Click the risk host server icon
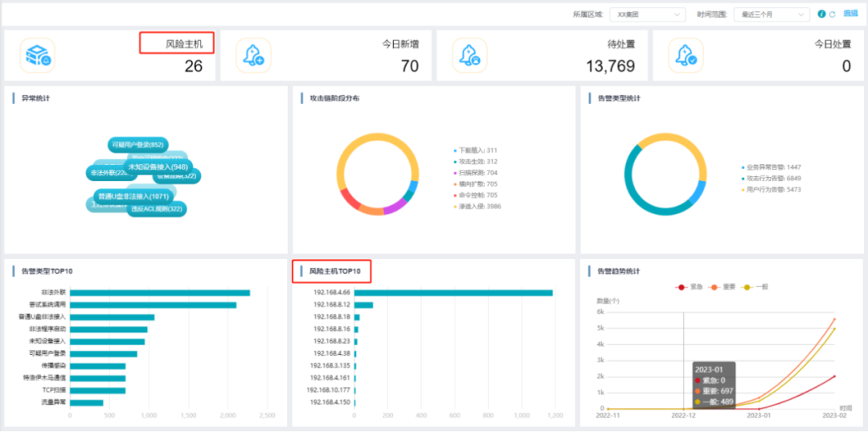The width and height of the screenshot is (868, 432). [38, 56]
